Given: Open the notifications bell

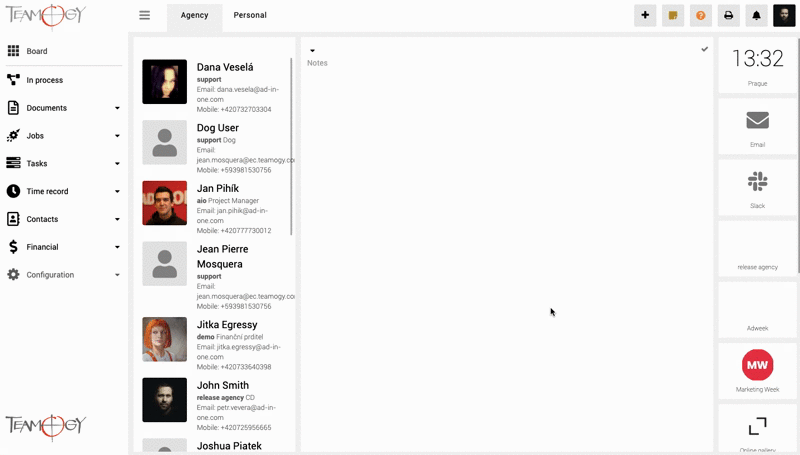Looking at the screenshot, I should [x=756, y=15].
